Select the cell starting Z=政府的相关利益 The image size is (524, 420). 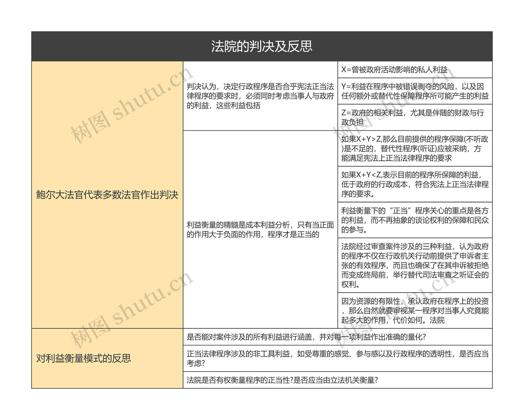pos(415,118)
